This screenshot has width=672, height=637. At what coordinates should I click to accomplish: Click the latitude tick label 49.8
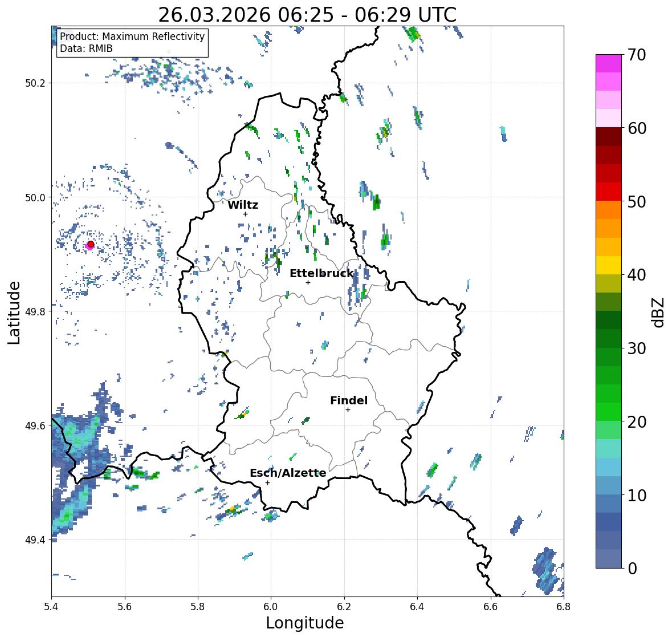[x=35, y=311]
